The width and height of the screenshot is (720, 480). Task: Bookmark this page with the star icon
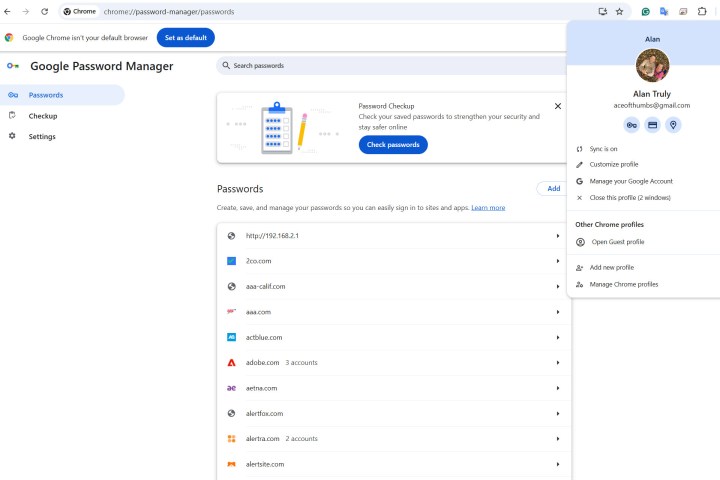pyautogui.click(x=619, y=11)
